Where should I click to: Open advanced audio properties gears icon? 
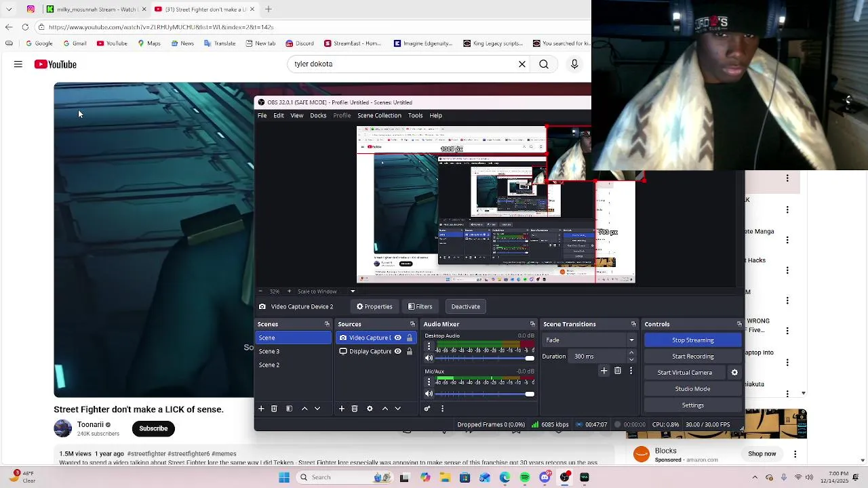[427, 409]
